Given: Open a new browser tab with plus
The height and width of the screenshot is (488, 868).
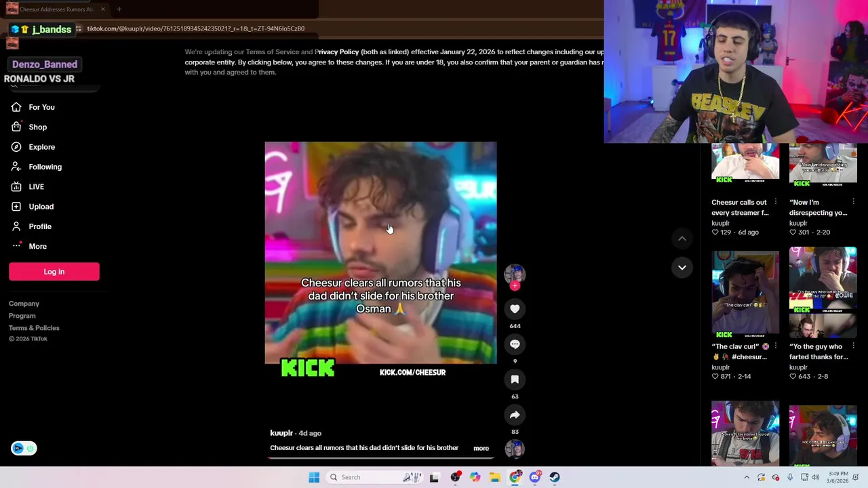Looking at the screenshot, I should click(119, 9).
